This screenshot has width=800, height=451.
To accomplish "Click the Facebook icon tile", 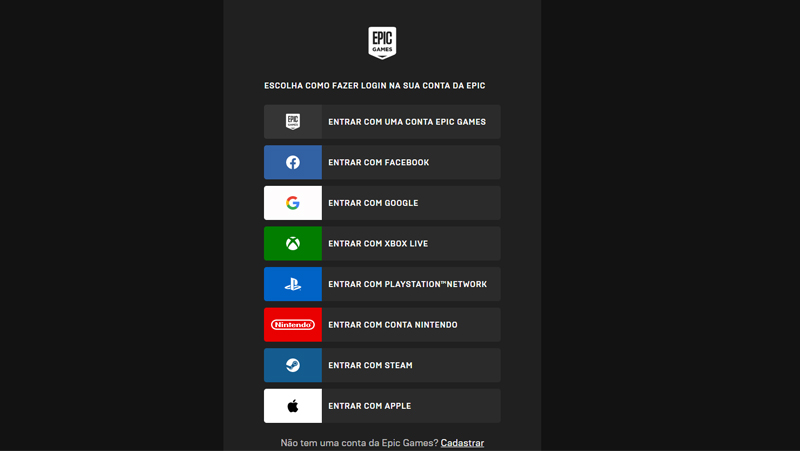I will [293, 162].
